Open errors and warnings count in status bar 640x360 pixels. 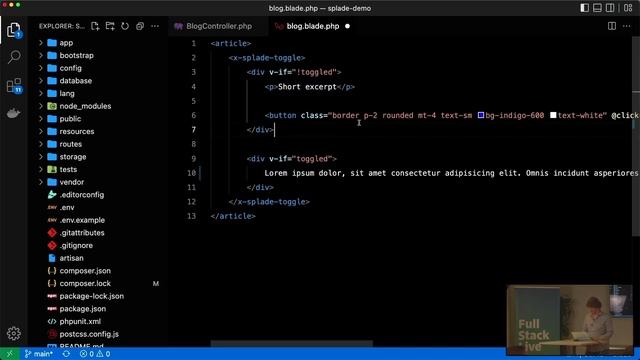(x=95, y=353)
